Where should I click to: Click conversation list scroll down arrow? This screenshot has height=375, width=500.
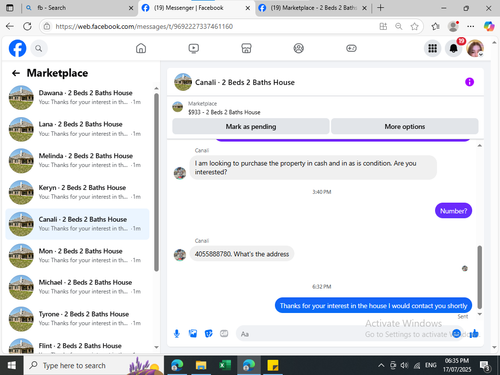click(156, 347)
